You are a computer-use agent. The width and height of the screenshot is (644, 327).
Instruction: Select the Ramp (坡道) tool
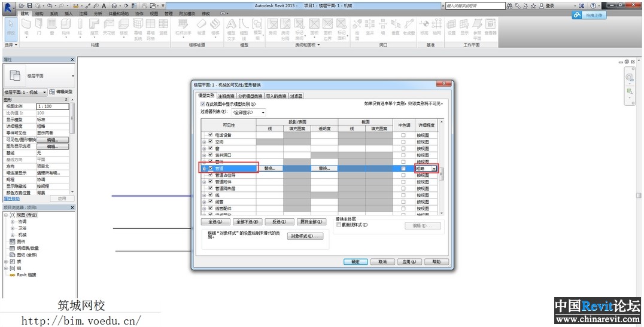(x=201, y=28)
